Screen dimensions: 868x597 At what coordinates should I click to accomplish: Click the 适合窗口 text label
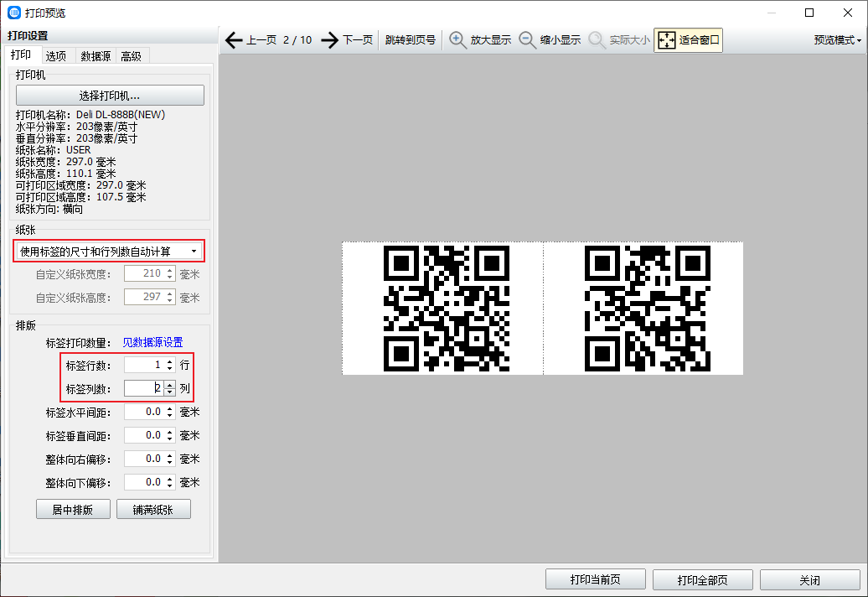[700, 40]
